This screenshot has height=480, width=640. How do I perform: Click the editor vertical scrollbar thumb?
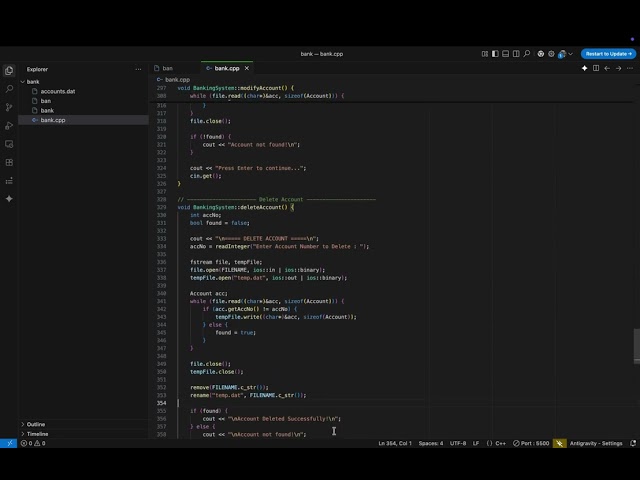click(x=636, y=345)
